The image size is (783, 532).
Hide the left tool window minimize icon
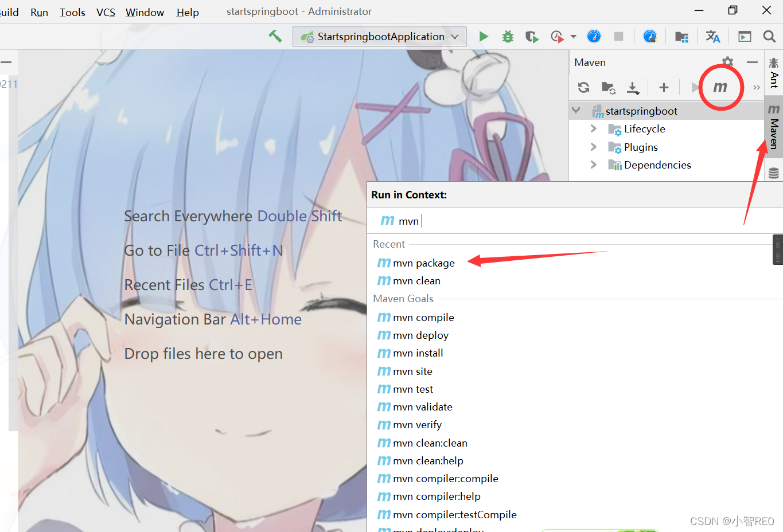click(6, 62)
